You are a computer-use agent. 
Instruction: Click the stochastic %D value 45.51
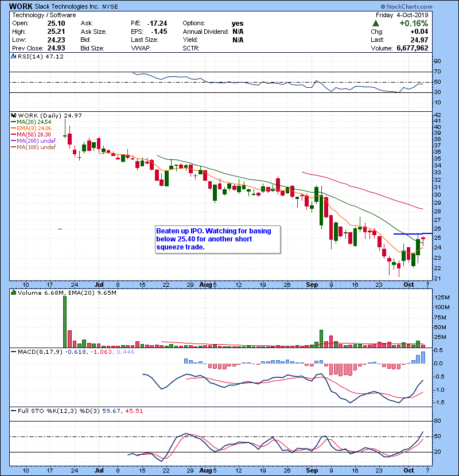coord(134,411)
